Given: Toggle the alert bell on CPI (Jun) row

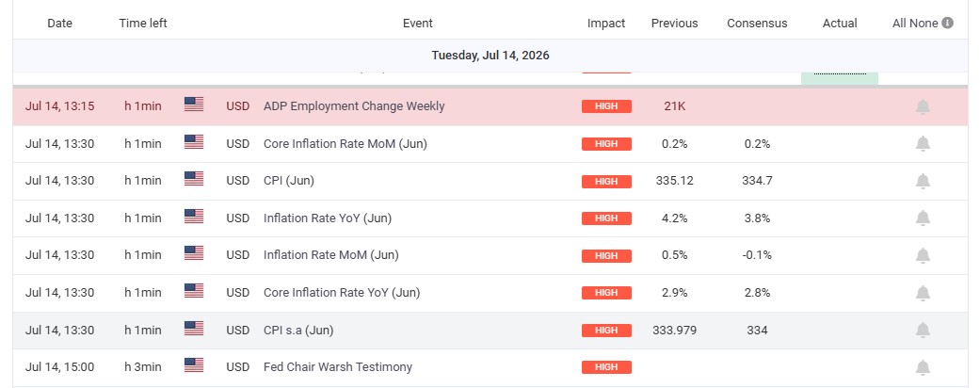Looking at the screenshot, I should [923, 181].
